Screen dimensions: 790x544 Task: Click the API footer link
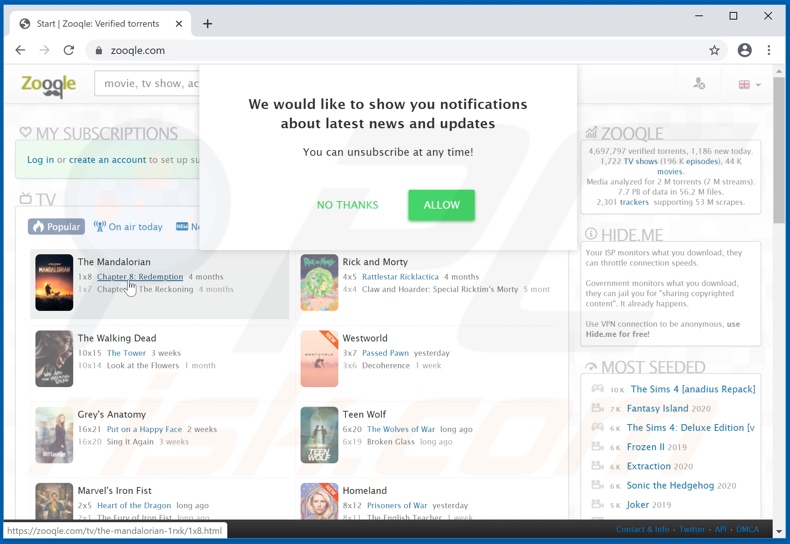point(720,529)
